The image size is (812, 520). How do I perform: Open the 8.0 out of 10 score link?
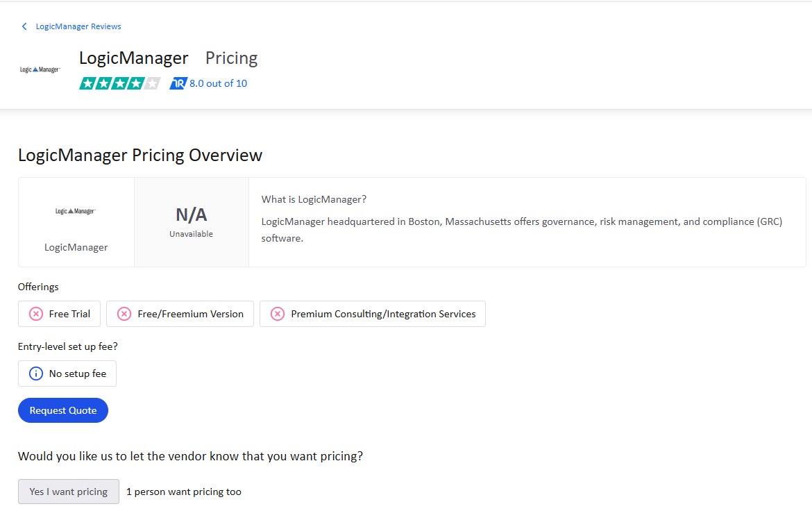218,83
